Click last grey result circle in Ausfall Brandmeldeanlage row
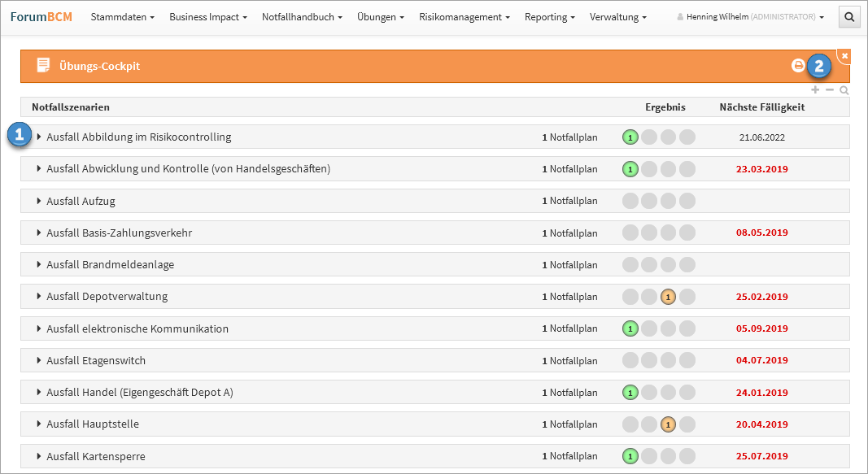The width and height of the screenshot is (868, 474). point(687,265)
